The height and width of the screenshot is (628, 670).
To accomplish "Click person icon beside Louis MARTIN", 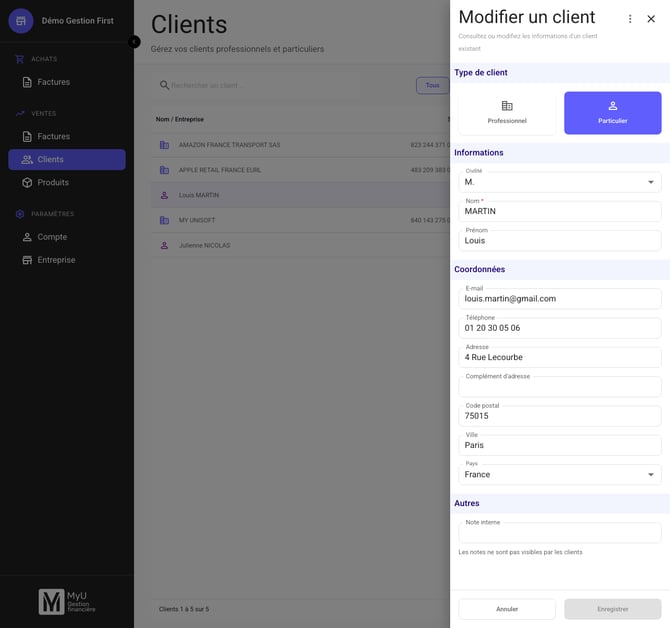I will pos(164,195).
